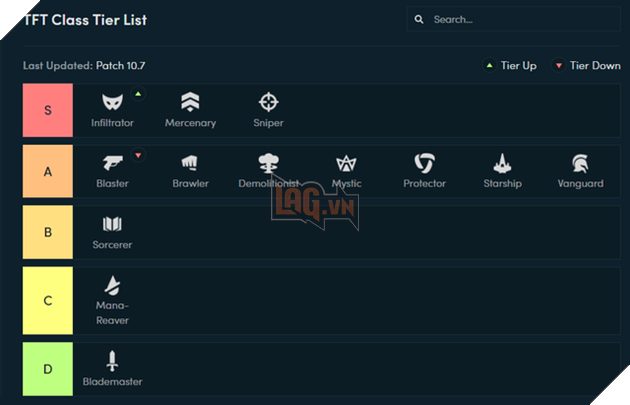
Task: Select the Brawler fist icon
Action: coord(190,163)
